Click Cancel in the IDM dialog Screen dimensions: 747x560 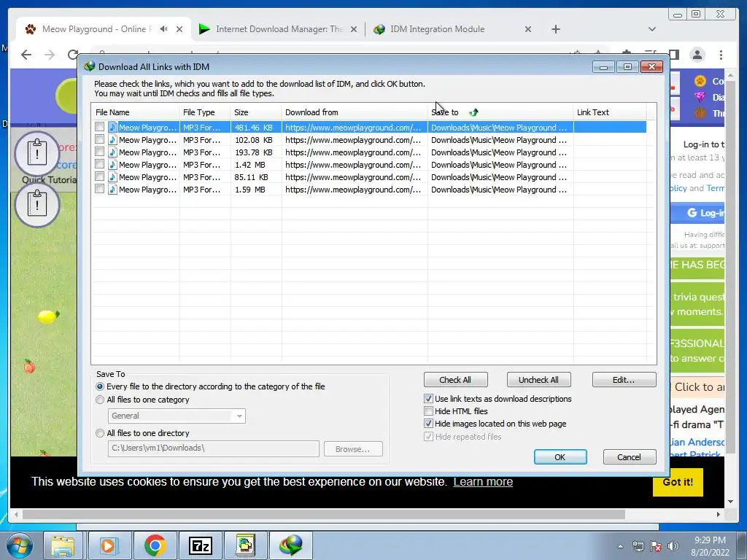[x=630, y=456]
